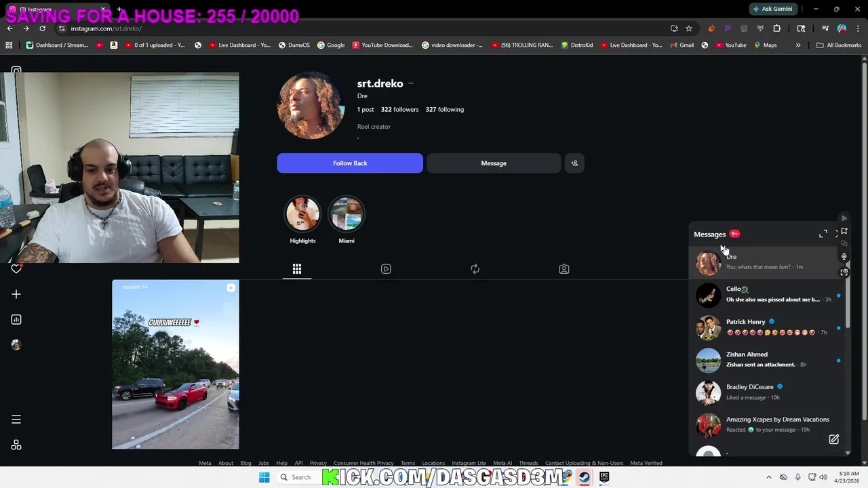
Task: Open the Chrome apps grid icon
Action: coord(9,45)
